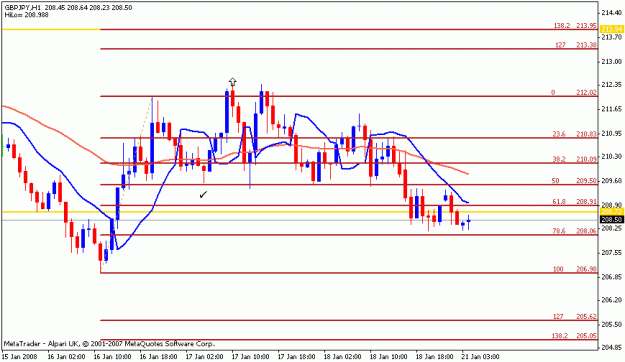Click the checkmark symbol on the chart
This screenshot has height=362, width=625.
(x=203, y=195)
